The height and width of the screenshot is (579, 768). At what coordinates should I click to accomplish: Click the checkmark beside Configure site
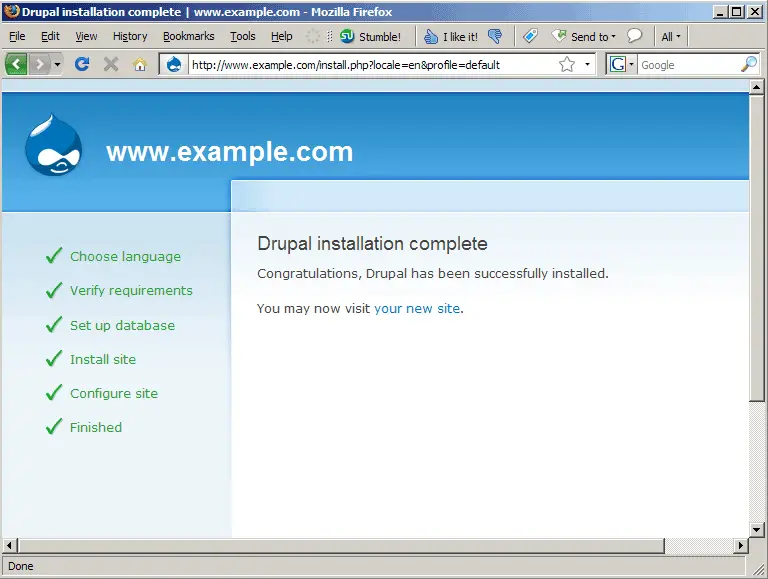tap(54, 392)
